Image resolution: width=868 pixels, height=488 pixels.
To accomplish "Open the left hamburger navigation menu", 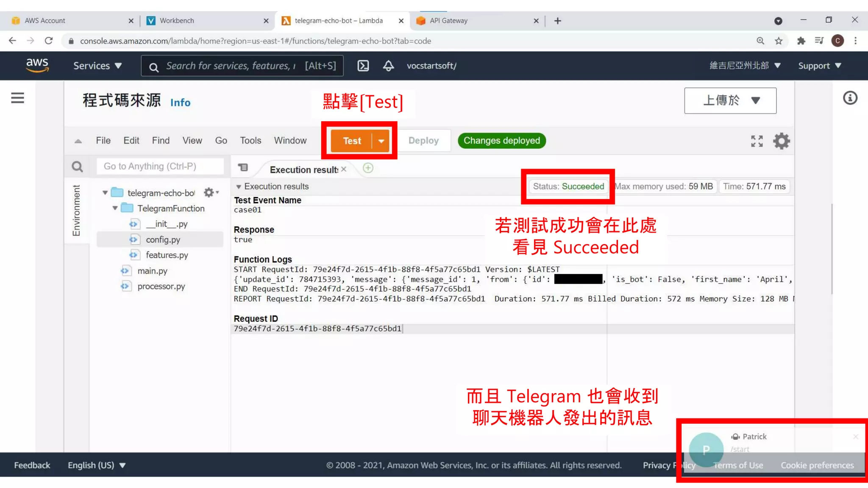I will coord(17,98).
